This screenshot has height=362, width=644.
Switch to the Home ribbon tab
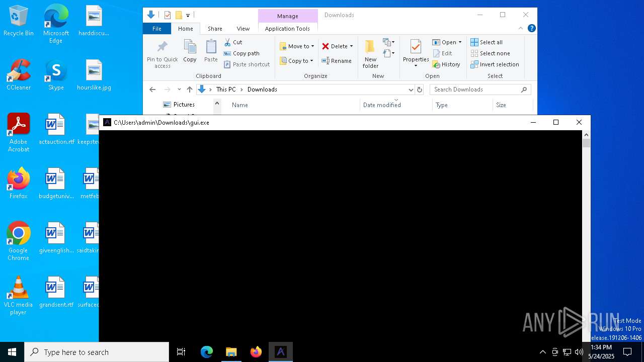pos(185,29)
